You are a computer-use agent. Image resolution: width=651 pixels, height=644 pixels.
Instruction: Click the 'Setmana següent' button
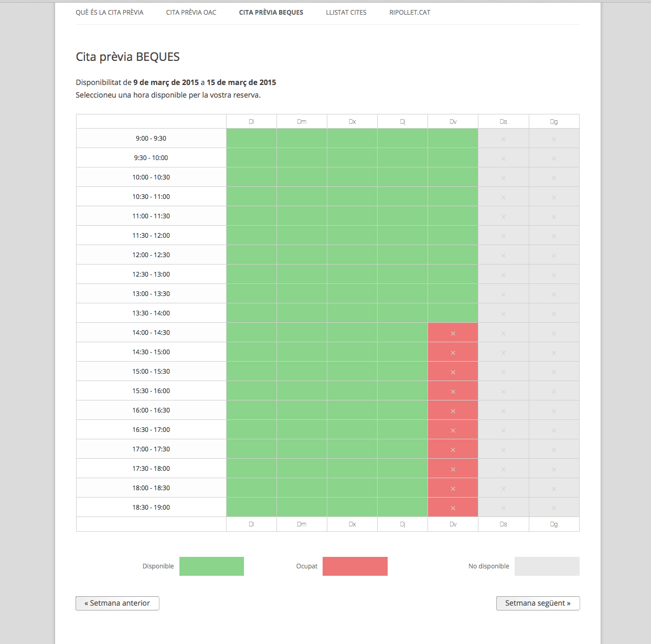click(538, 603)
